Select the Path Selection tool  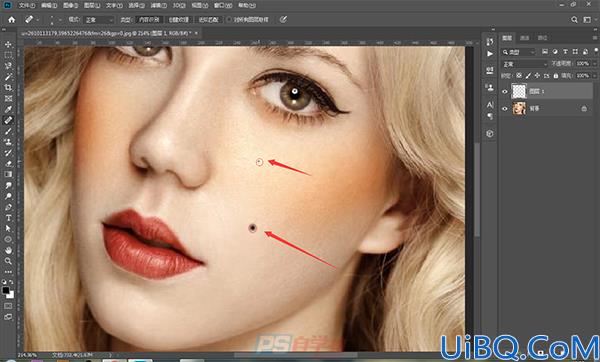pyautogui.click(x=8, y=228)
